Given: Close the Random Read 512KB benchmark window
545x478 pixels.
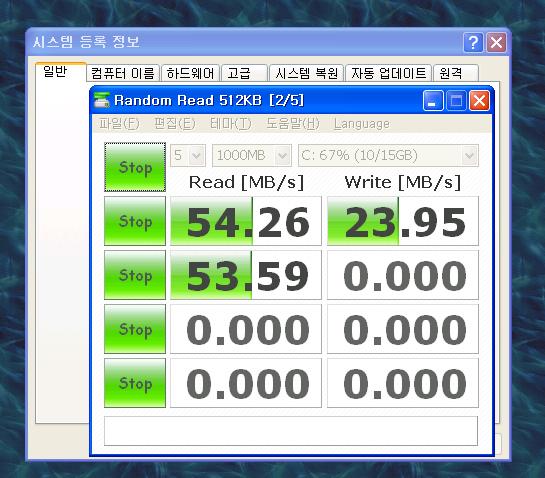Looking at the screenshot, I should (479, 101).
